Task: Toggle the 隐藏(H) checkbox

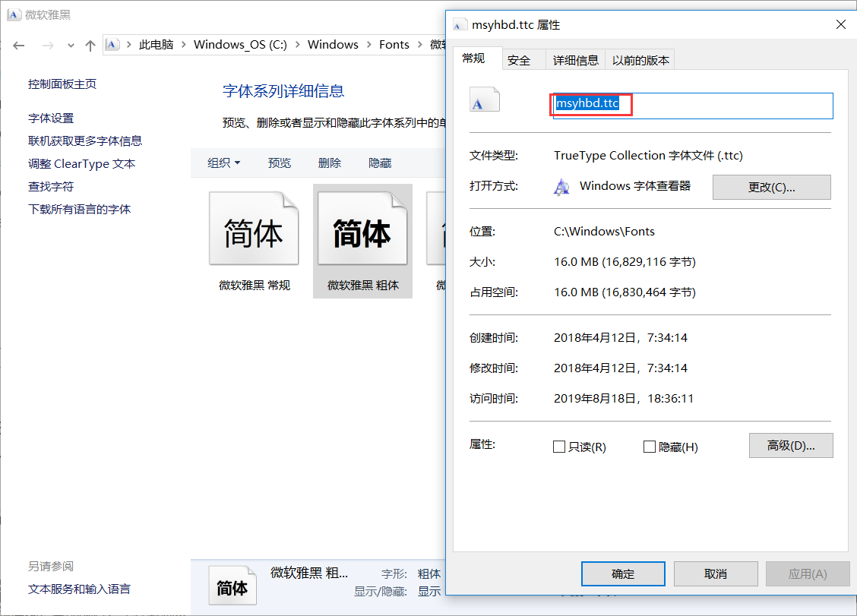Action: click(650, 447)
